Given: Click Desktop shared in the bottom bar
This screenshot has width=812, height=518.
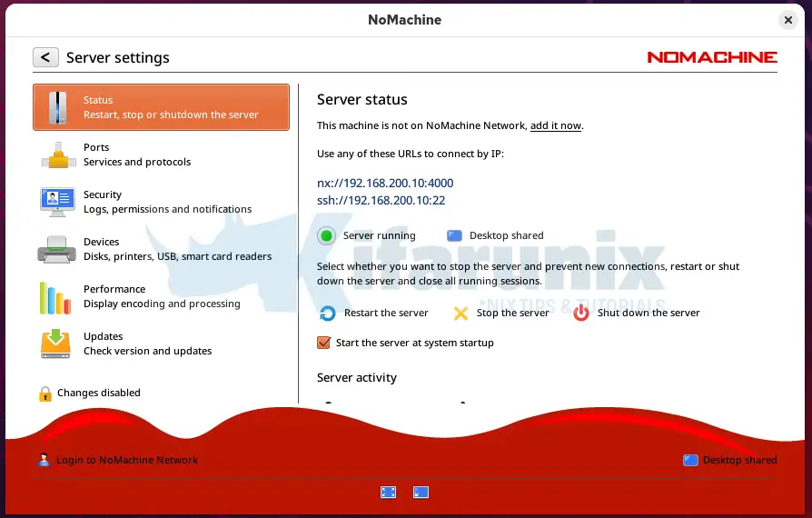Looking at the screenshot, I should click(730, 460).
